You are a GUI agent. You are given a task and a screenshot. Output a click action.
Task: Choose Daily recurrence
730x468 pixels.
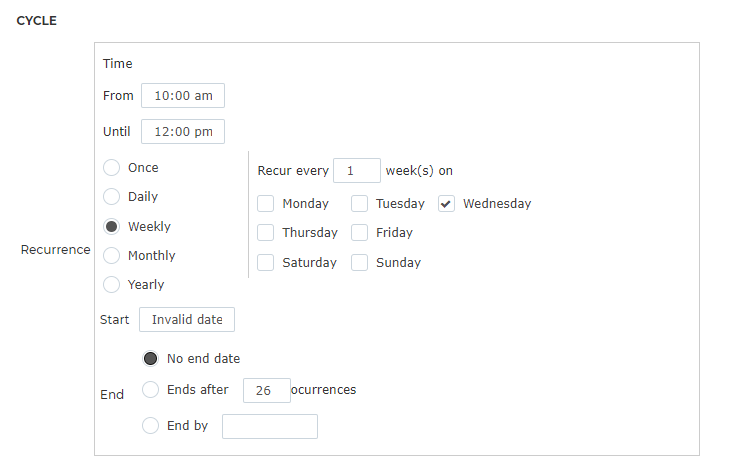(111, 197)
